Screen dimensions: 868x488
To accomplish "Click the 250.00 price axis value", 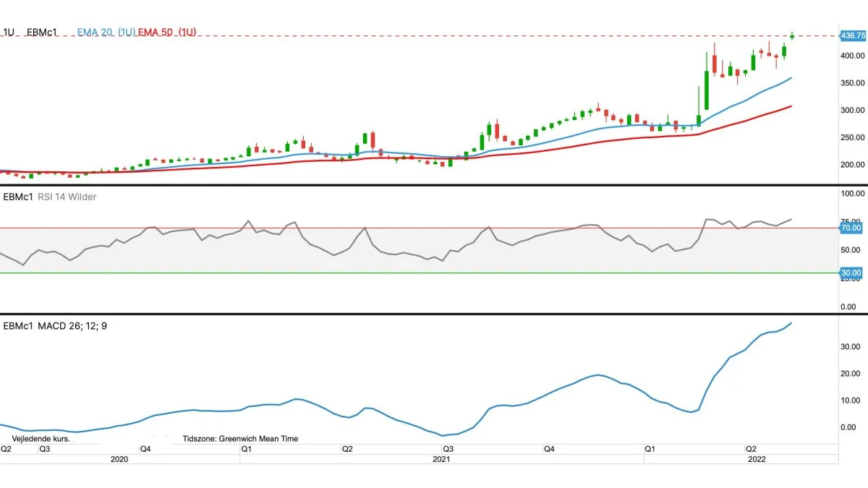I will point(852,137).
